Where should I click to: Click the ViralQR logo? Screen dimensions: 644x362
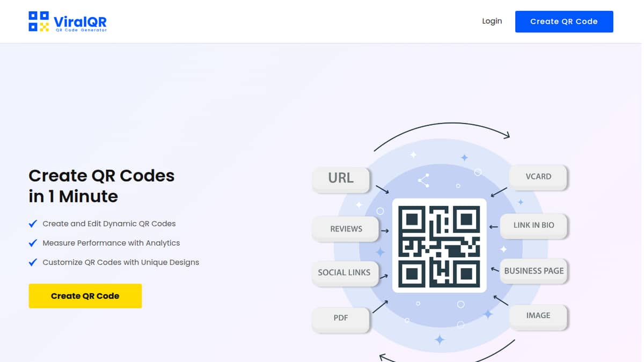coord(68,21)
